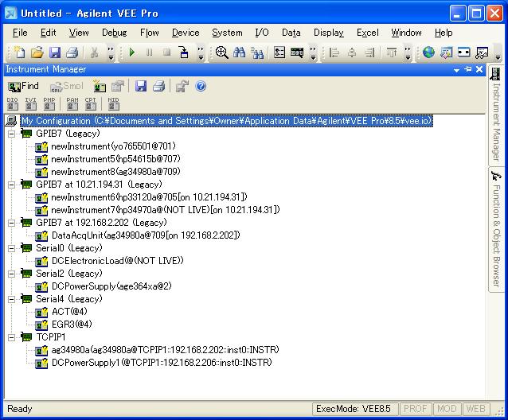Viewport: 508px width, 420px height.
Task: Collapse the GPIB7 (Legacy) tree node
Action: click(x=10, y=134)
